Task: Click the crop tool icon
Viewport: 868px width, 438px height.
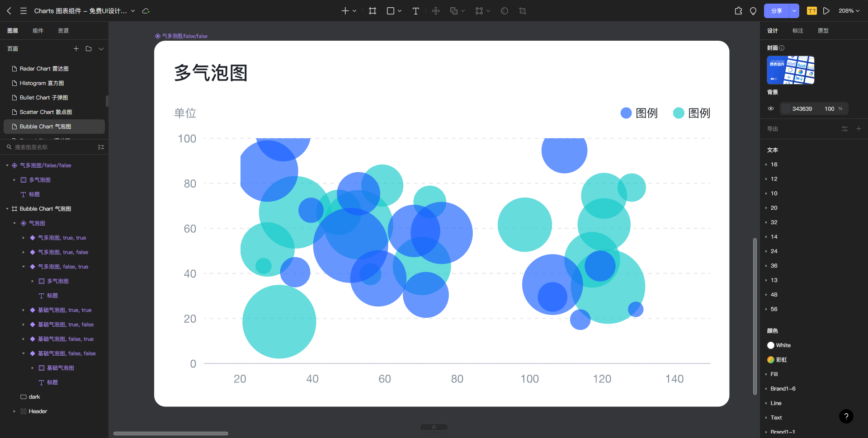Action: 523,11
